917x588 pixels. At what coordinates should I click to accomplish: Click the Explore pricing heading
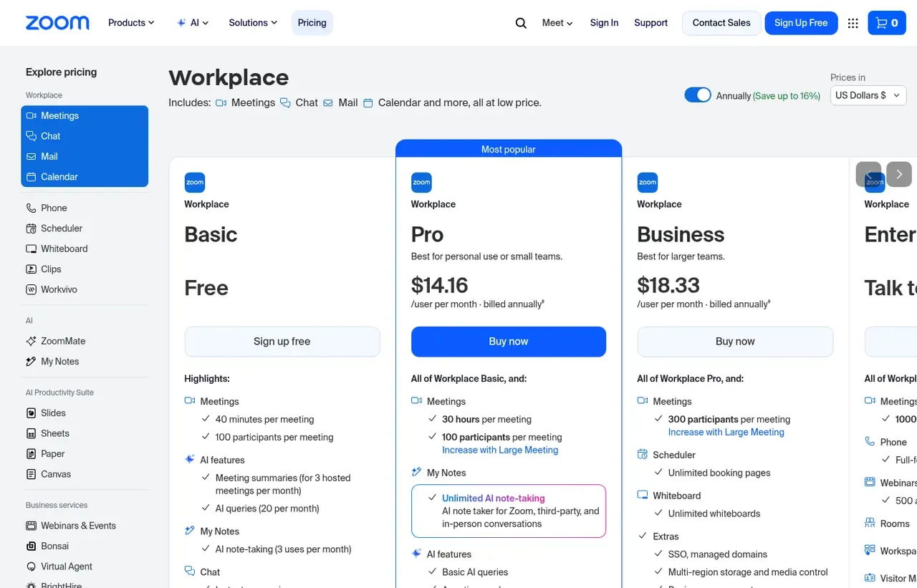pos(62,72)
